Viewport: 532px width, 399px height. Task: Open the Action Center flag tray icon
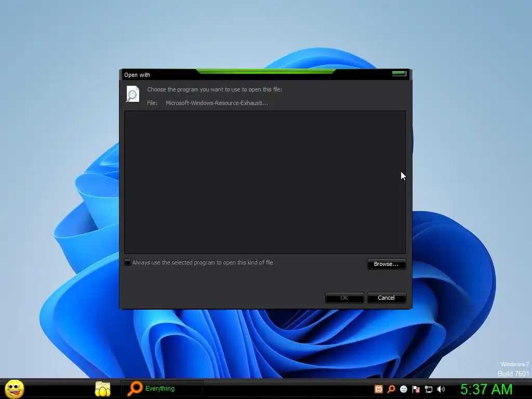pyautogui.click(x=416, y=389)
